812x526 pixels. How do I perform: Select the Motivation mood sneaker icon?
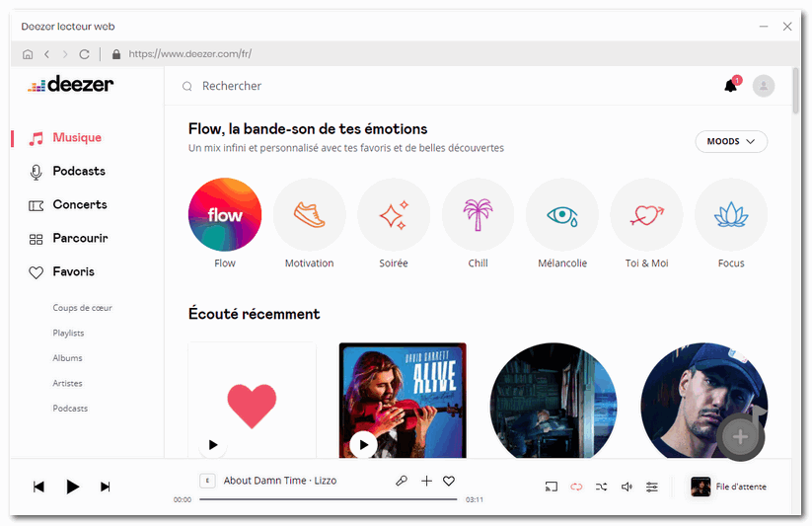click(309, 214)
